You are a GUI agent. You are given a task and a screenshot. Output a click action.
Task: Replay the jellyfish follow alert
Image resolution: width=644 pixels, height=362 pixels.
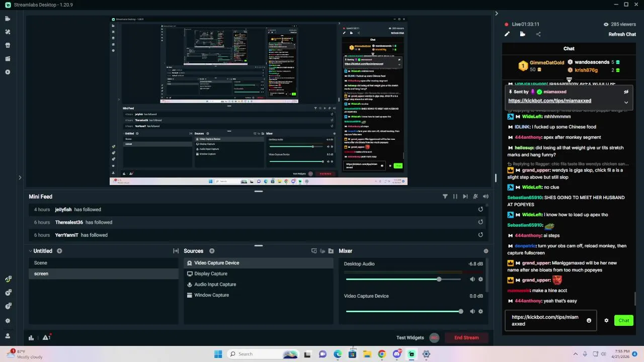pyautogui.click(x=480, y=210)
